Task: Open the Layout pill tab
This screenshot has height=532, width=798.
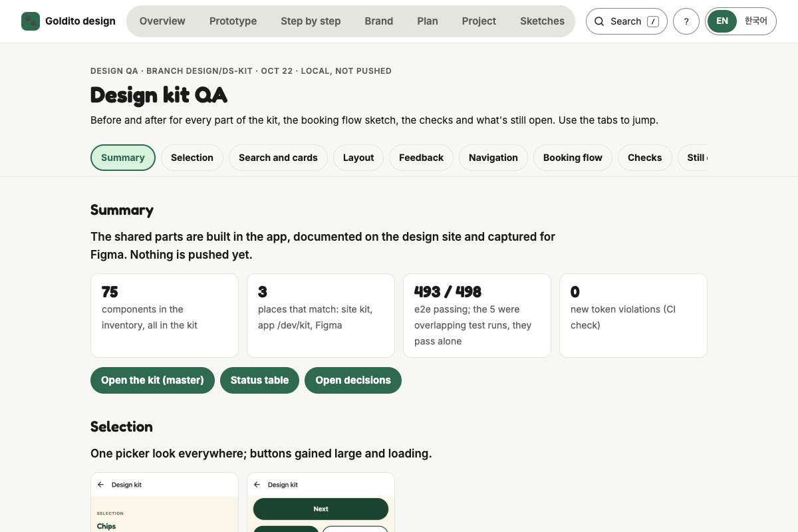Action: coord(358,158)
